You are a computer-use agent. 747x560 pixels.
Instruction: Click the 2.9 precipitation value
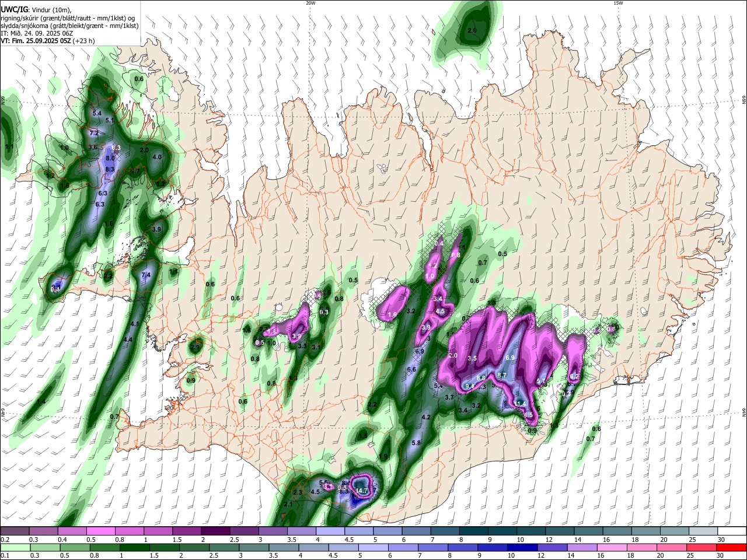pos(195,347)
